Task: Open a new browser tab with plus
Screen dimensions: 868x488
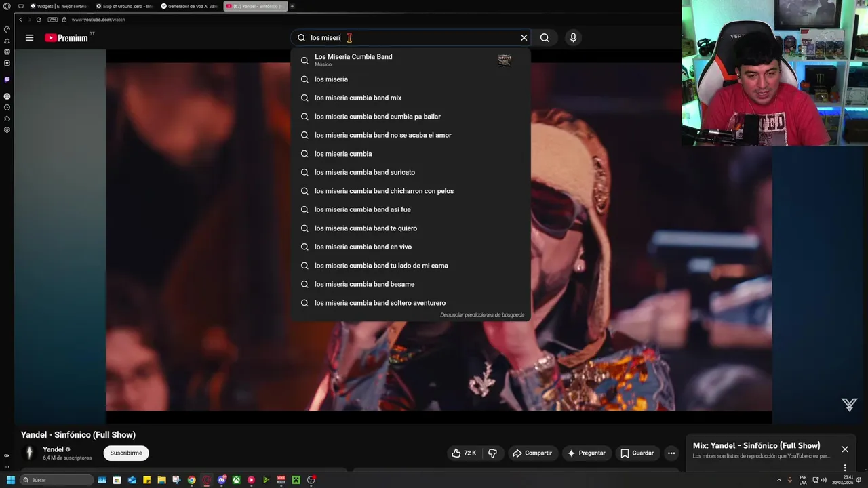Action: (292, 6)
